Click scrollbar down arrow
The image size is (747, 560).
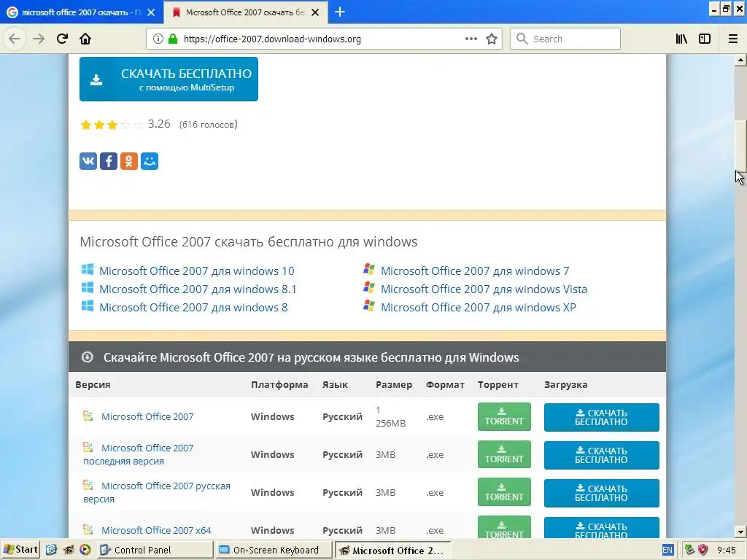click(740, 532)
